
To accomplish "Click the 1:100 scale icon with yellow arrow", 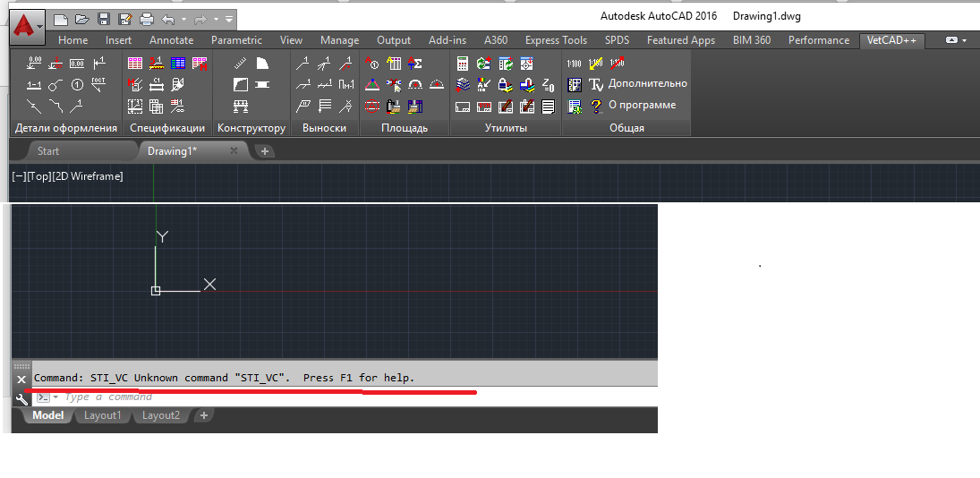I will [x=595, y=64].
